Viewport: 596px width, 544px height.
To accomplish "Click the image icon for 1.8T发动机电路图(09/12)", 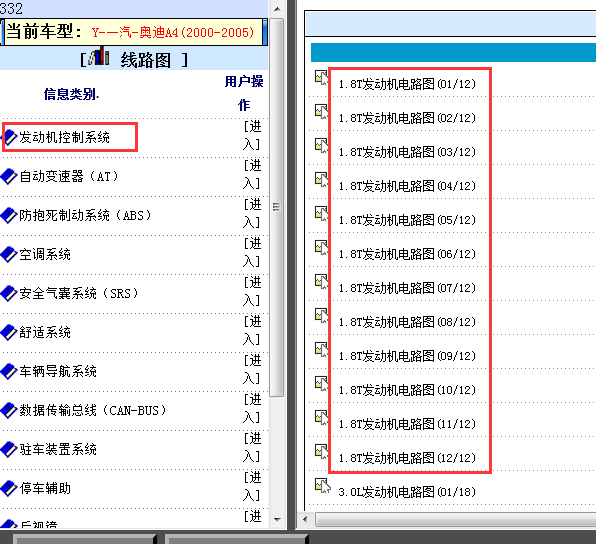I will (x=322, y=349).
